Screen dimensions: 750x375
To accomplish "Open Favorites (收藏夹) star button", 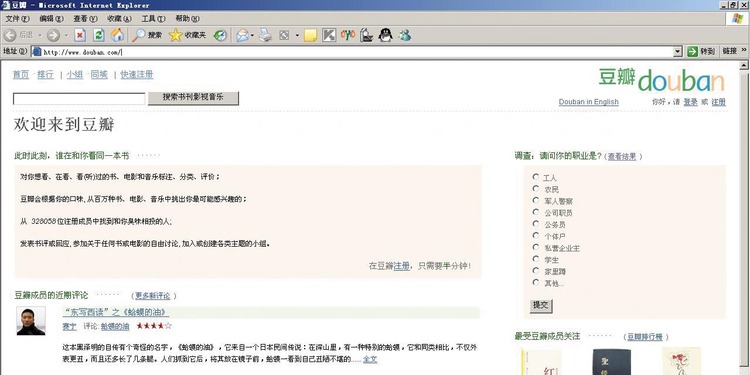I will point(188,35).
